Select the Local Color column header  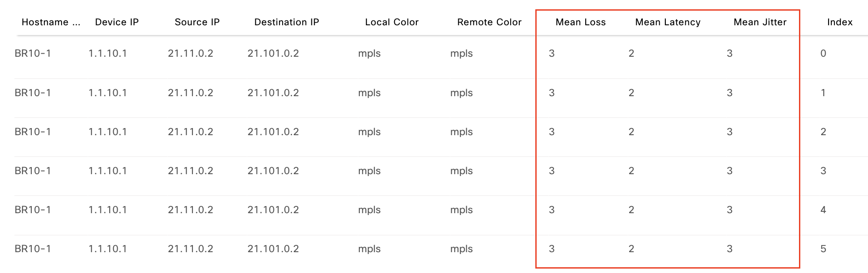(x=392, y=22)
